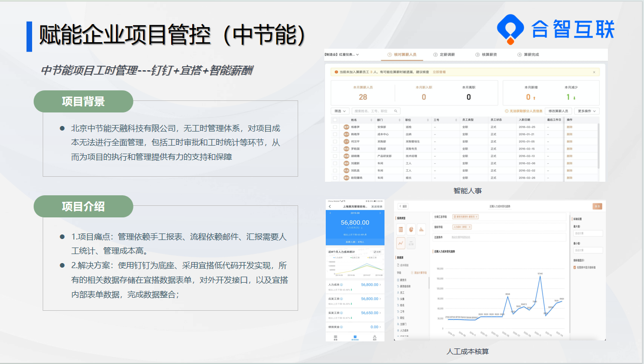Click back arrow in mobile app header

click(330, 206)
